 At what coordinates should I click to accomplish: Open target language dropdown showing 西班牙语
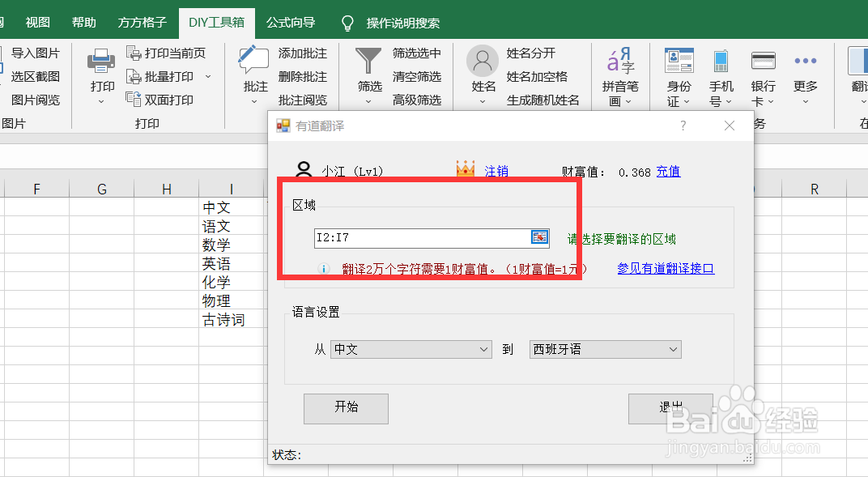[x=605, y=349]
